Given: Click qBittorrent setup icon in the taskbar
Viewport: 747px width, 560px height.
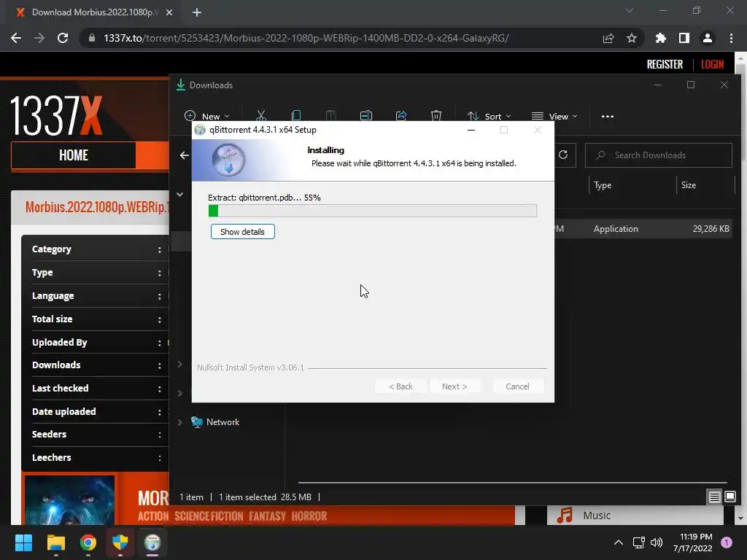Looking at the screenshot, I should [x=152, y=542].
